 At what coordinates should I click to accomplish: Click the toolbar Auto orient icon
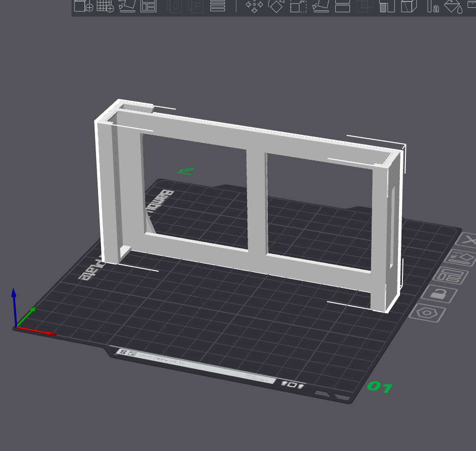click(x=127, y=5)
